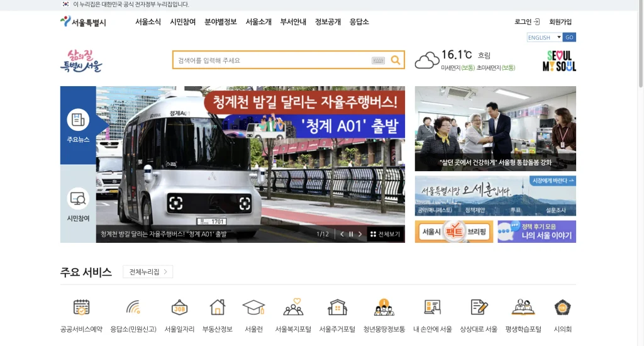Screen dimensions: 644x346
Task: Open the 서울주거포털 building icon
Action: point(337,308)
